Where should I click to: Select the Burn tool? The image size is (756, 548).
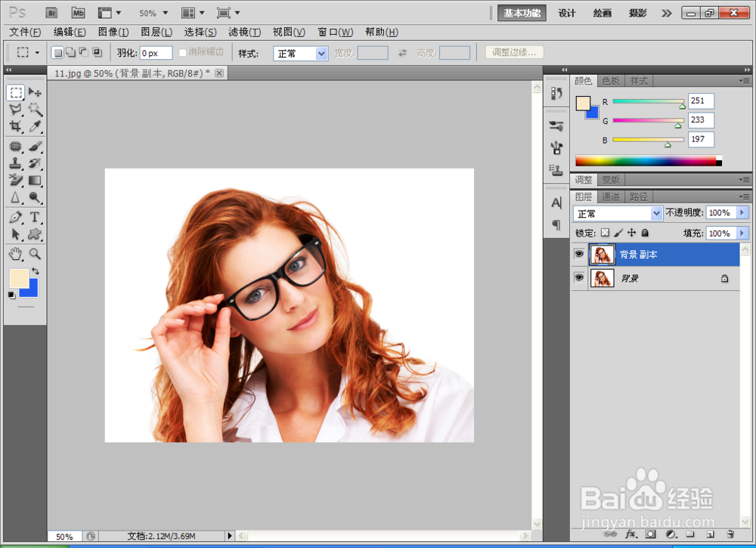35,197
